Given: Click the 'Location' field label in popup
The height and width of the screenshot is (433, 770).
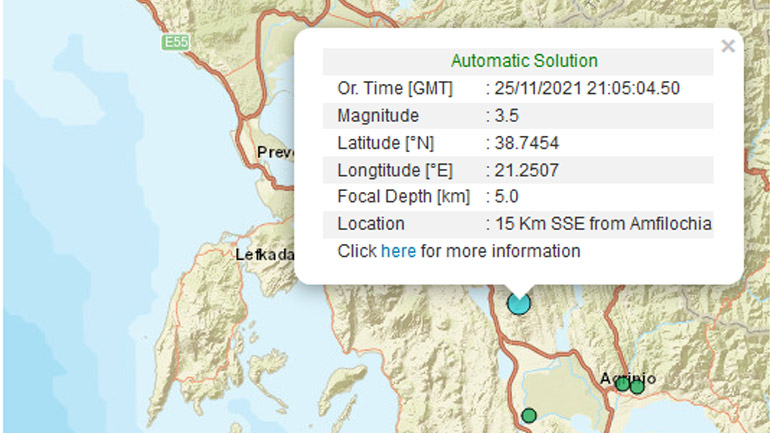Looking at the screenshot, I should 371,224.
